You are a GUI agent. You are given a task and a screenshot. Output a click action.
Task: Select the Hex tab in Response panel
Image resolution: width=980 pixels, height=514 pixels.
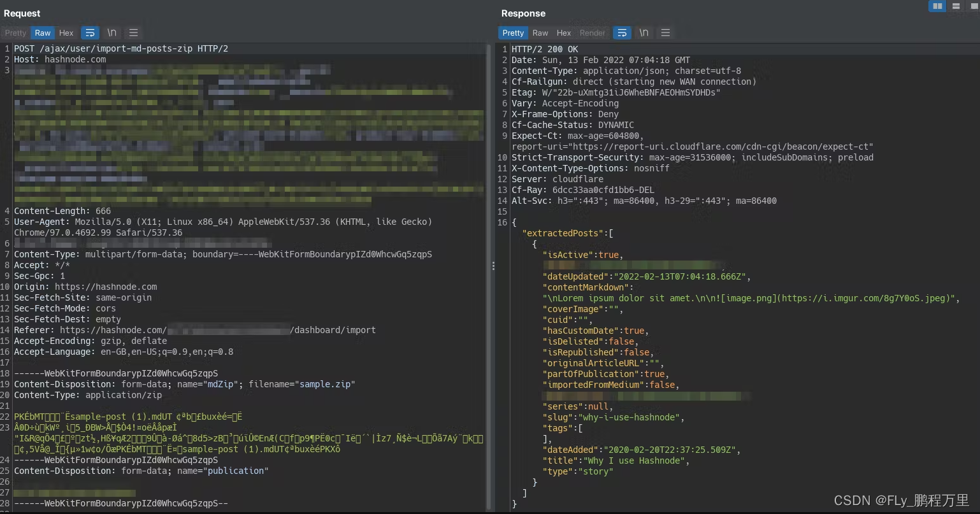(563, 32)
